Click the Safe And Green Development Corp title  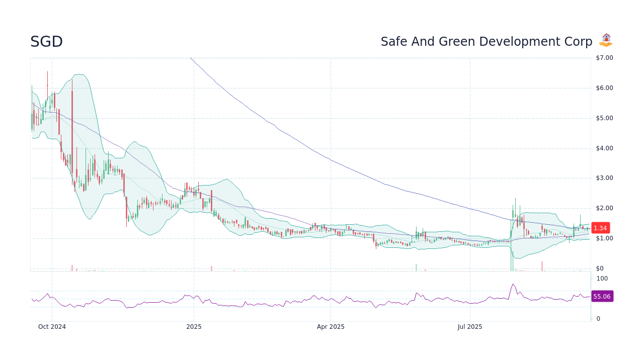click(x=486, y=41)
